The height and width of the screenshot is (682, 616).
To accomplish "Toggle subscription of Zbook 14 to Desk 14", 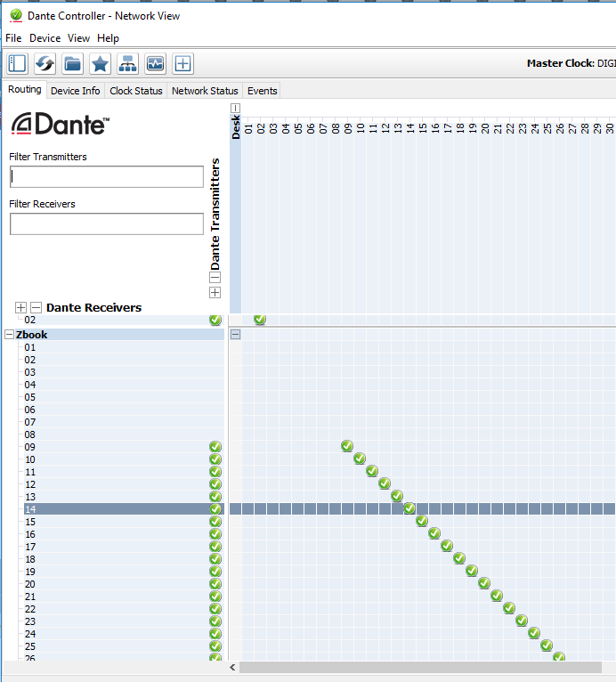I will (x=409, y=508).
